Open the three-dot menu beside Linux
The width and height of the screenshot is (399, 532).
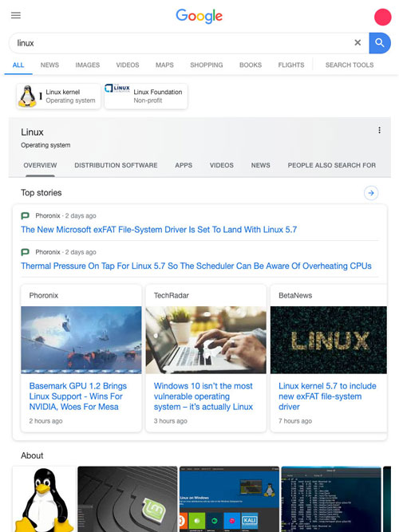379,130
